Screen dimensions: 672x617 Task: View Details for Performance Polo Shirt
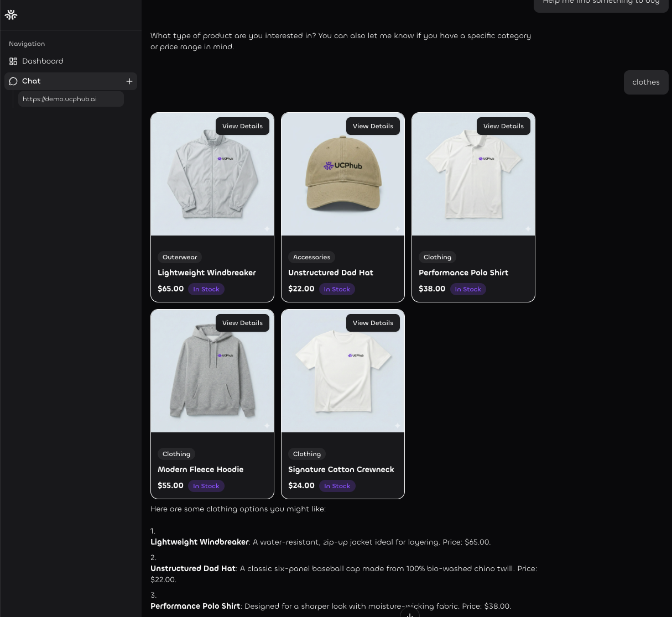pyautogui.click(x=503, y=126)
